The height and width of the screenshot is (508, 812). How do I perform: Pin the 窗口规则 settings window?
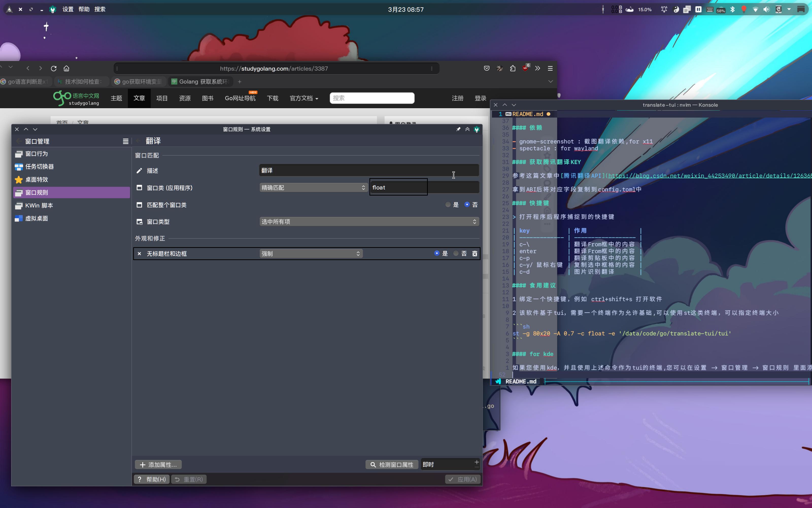point(458,129)
